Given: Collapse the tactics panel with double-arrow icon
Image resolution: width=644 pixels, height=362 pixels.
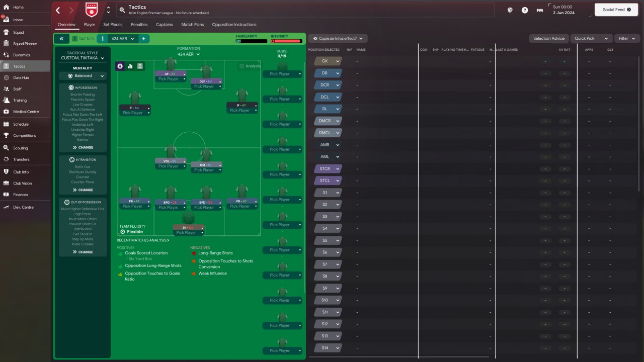Looking at the screenshot, I should (x=61, y=39).
